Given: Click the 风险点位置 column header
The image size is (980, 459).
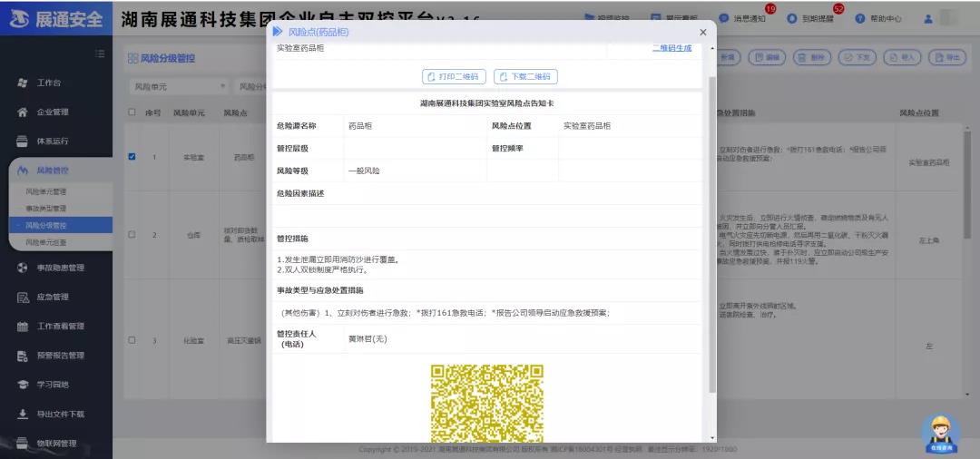Looking at the screenshot, I should click(x=918, y=113).
